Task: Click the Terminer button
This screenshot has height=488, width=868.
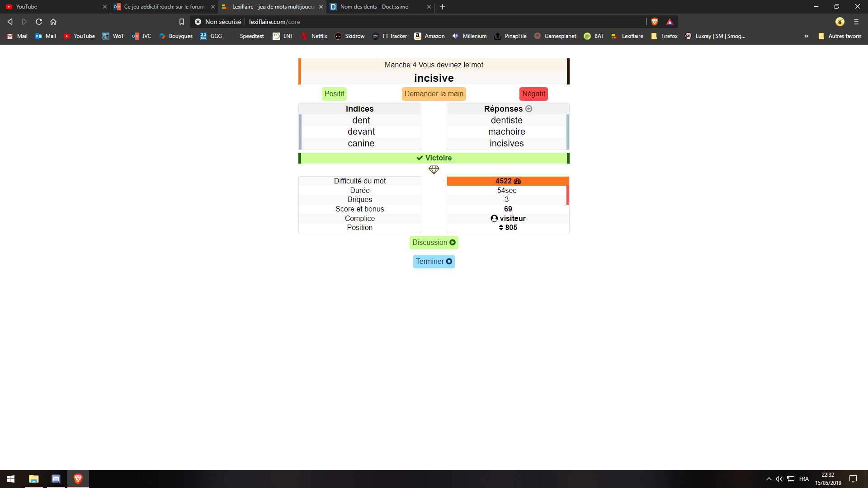Action: pos(434,262)
